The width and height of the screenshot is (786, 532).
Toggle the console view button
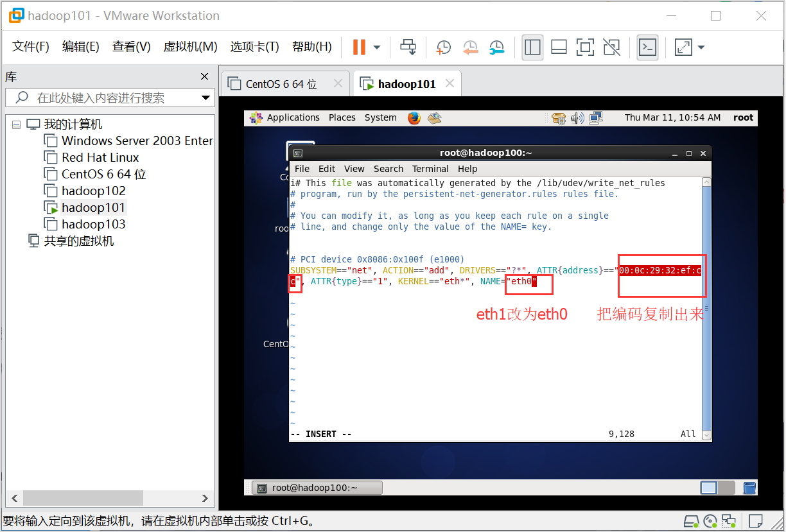pos(647,47)
